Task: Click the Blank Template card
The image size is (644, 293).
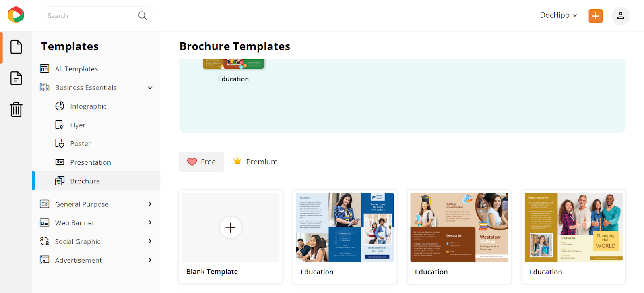Action: (231, 237)
